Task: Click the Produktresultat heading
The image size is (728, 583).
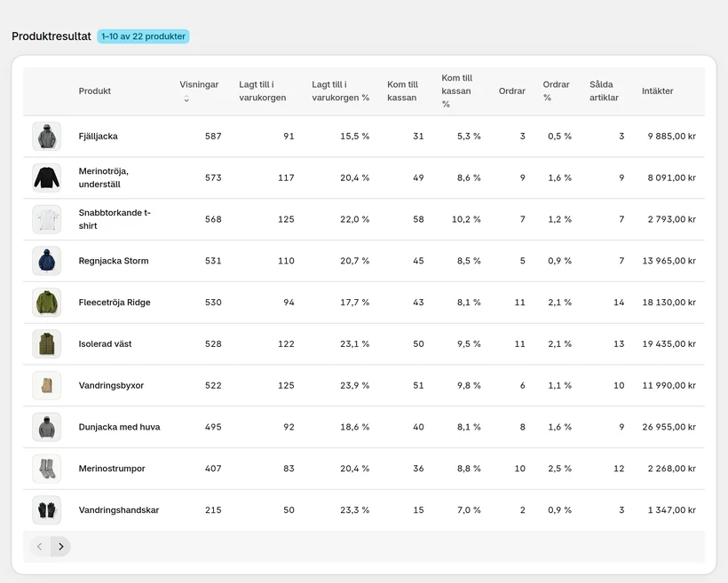Action: click(x=51, y=36)
